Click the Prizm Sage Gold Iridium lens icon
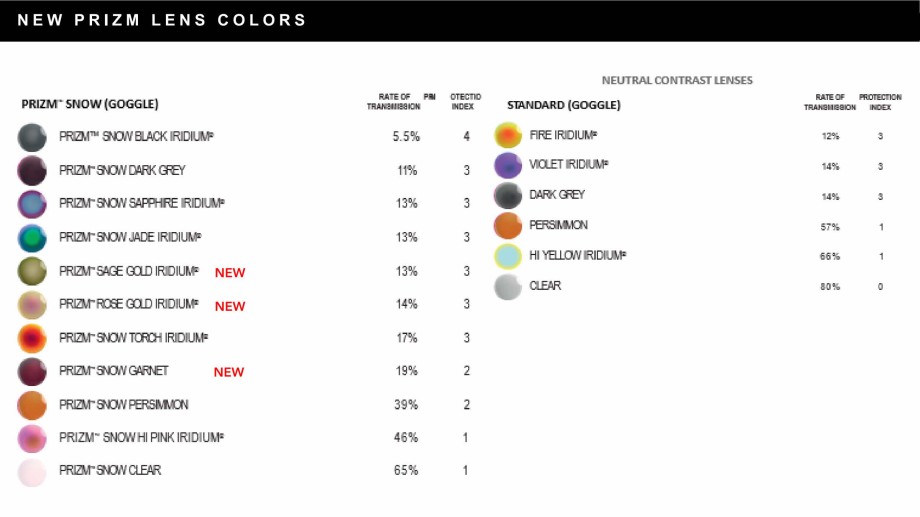The width and height of the screenshot is (920, 517). 32,271
